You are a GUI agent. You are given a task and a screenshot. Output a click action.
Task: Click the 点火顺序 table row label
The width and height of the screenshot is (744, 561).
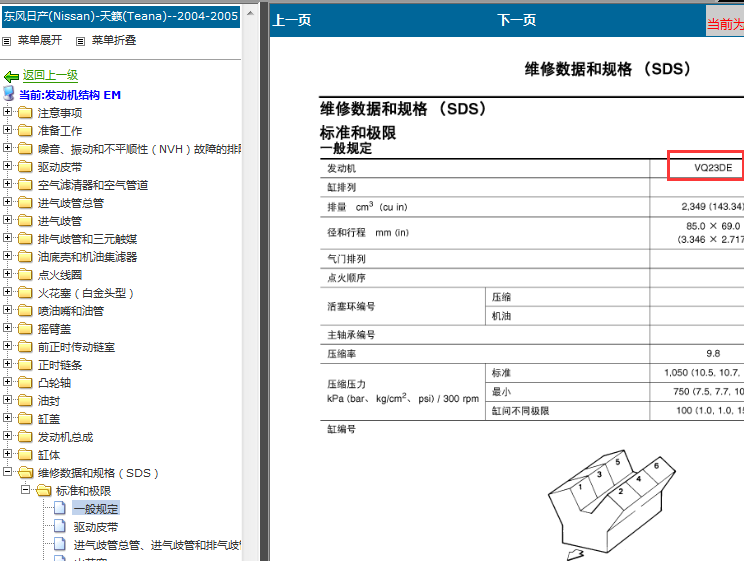point(346,278)
